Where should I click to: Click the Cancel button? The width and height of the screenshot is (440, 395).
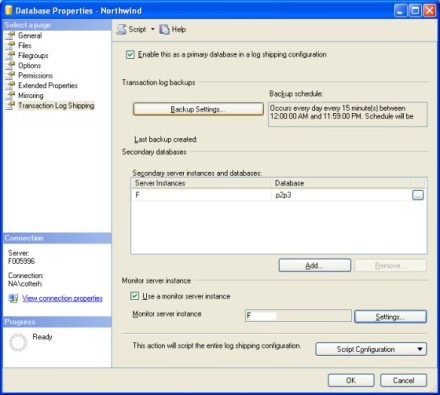(403, 380)
